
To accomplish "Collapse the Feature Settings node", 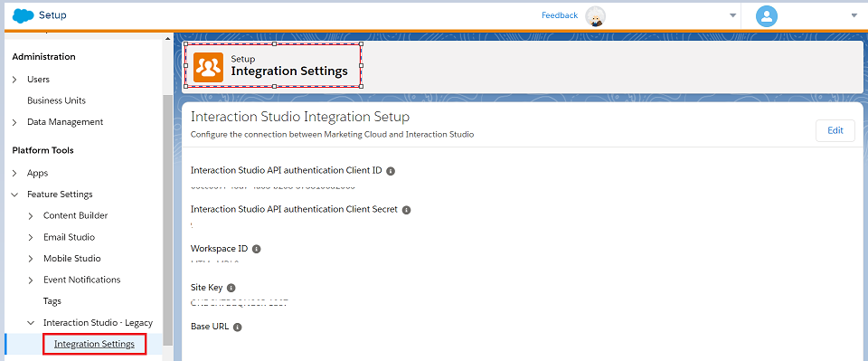I will tap(15, 195).
